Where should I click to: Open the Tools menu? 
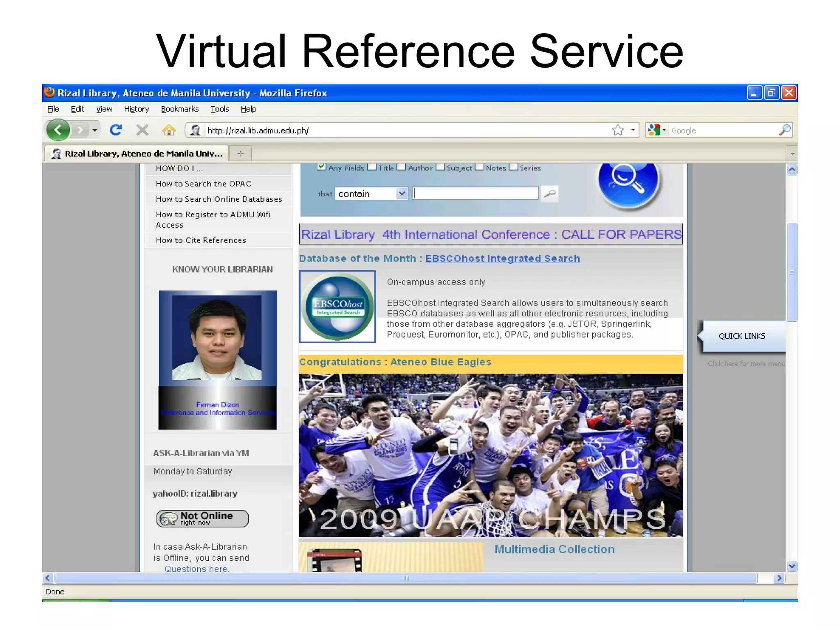[x=220, y=109]
